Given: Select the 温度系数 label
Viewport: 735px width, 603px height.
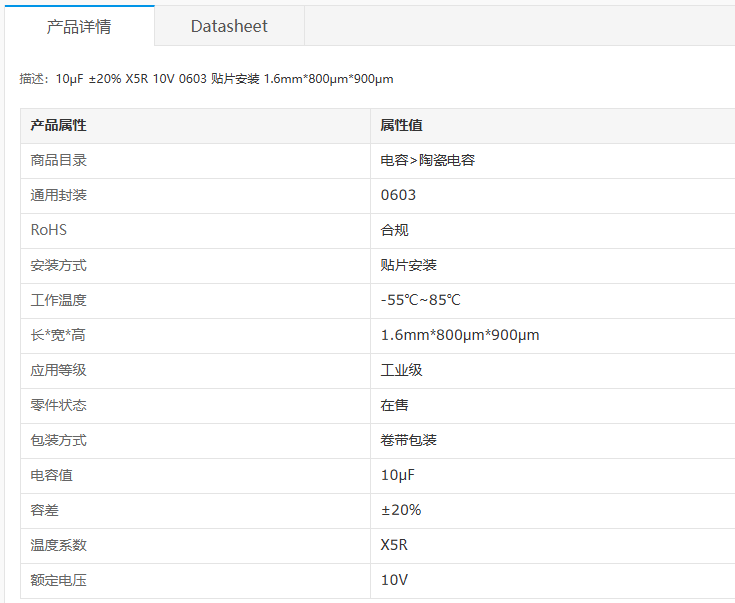Looking at the screenshot, I should pyautogui.click(x=59, y=545).
